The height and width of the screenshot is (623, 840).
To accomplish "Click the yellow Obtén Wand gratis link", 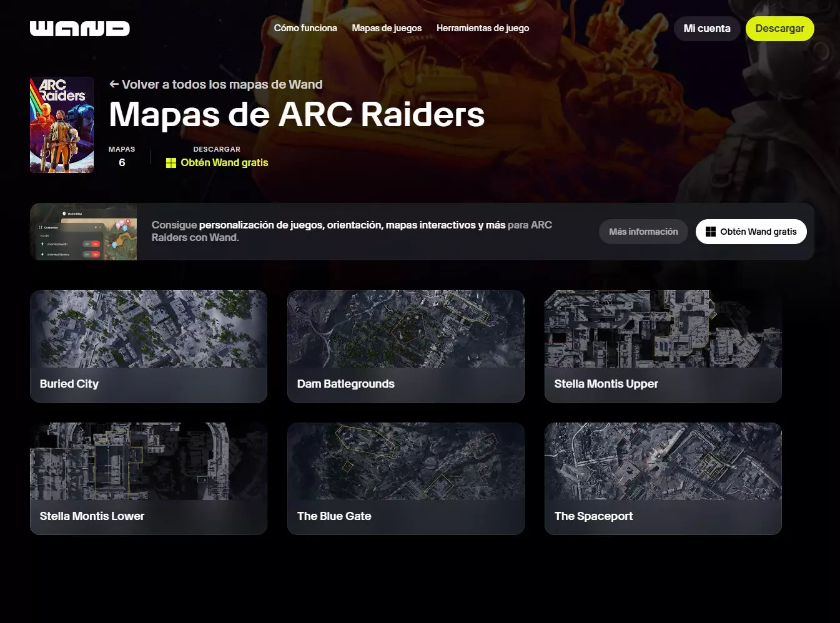I will (224, 163).
